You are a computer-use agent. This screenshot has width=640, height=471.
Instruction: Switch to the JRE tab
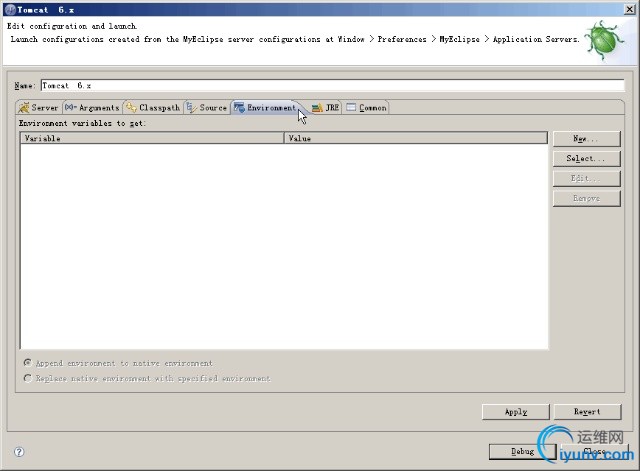[325, 107]
